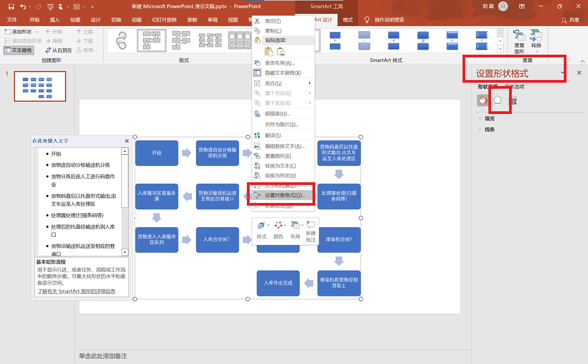Hide text pane via 隐藏文本窗格 menu item

pyautogui.click(x=283, y=73)
